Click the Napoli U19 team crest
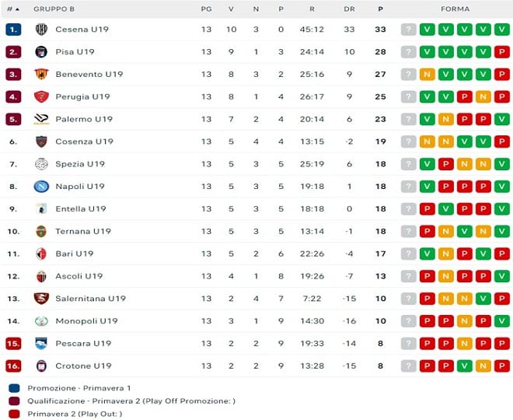This screenshot has height=420, width=513. pos(41,187)
